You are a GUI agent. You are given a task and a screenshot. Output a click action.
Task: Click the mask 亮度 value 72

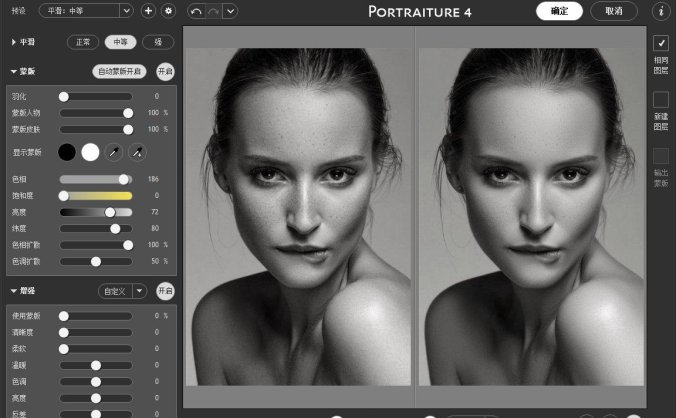[155, 212]
